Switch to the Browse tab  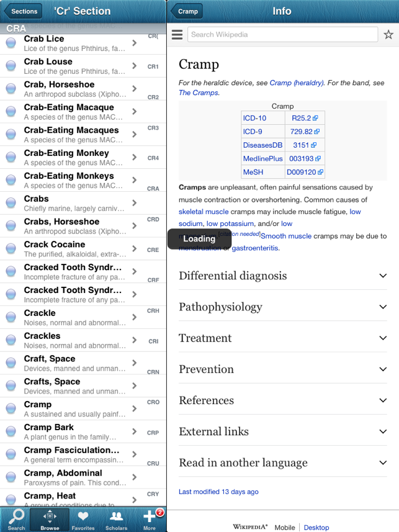click(x=50, y=519)
